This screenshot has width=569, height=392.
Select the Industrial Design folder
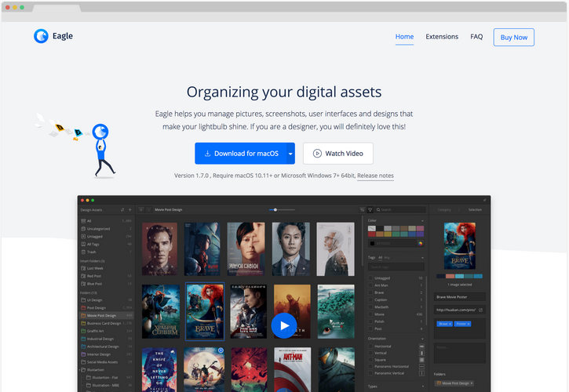click(x=106, y=339)
